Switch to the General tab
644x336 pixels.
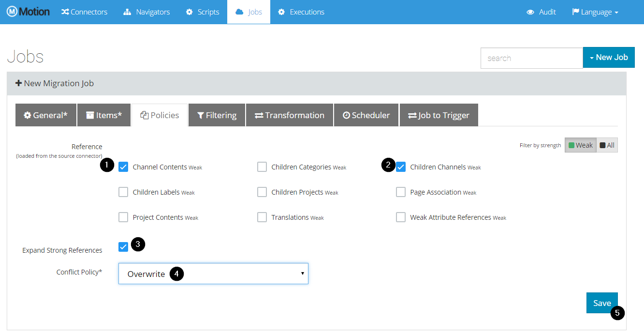[45, 115]
